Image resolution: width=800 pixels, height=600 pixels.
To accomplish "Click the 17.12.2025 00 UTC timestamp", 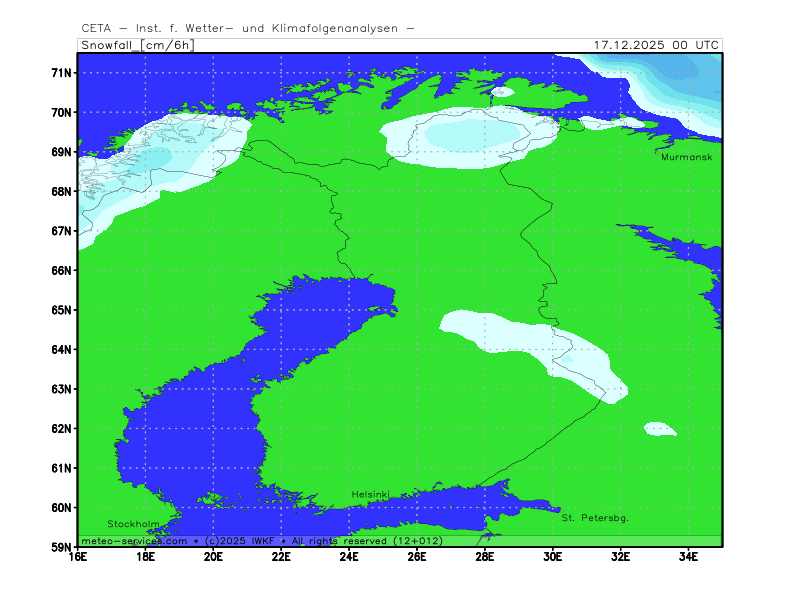I will 655,45.
